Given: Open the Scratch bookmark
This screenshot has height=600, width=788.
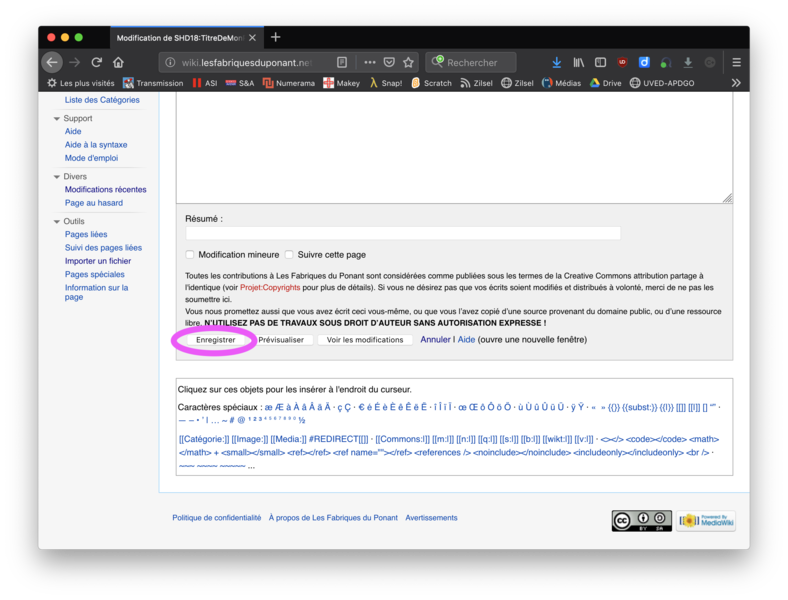Looking at the screenshot, I should coord(431,83).
